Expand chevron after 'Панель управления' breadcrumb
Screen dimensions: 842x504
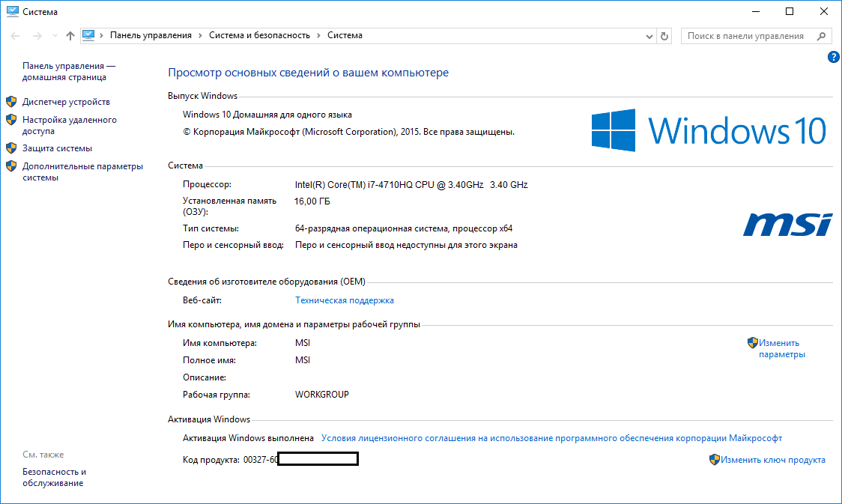(x=200, y=35)
